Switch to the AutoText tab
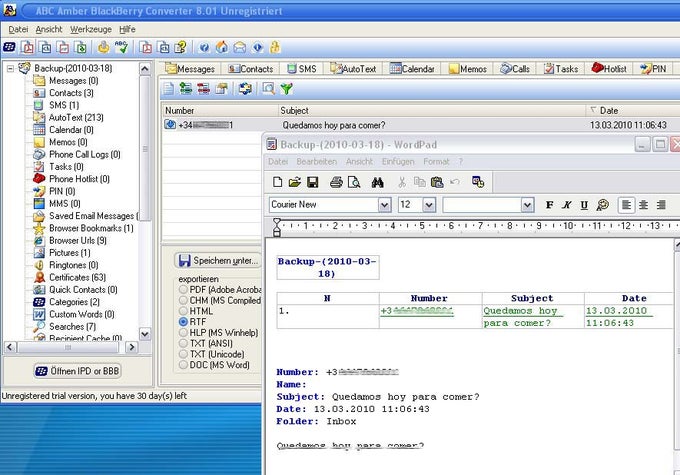The image size is (680, 475). [353, 69]
